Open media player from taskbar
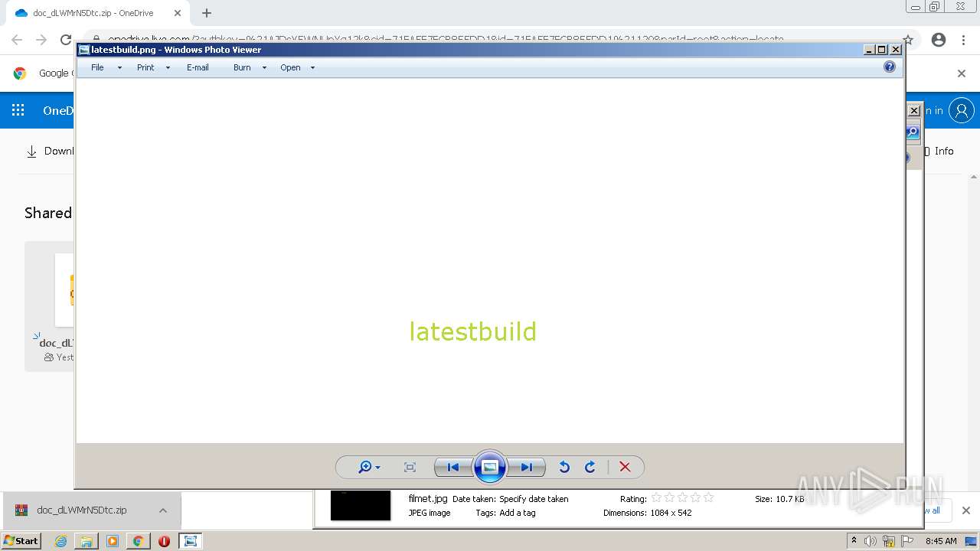The width and height of the screenshot is (980, 551). 113,541
